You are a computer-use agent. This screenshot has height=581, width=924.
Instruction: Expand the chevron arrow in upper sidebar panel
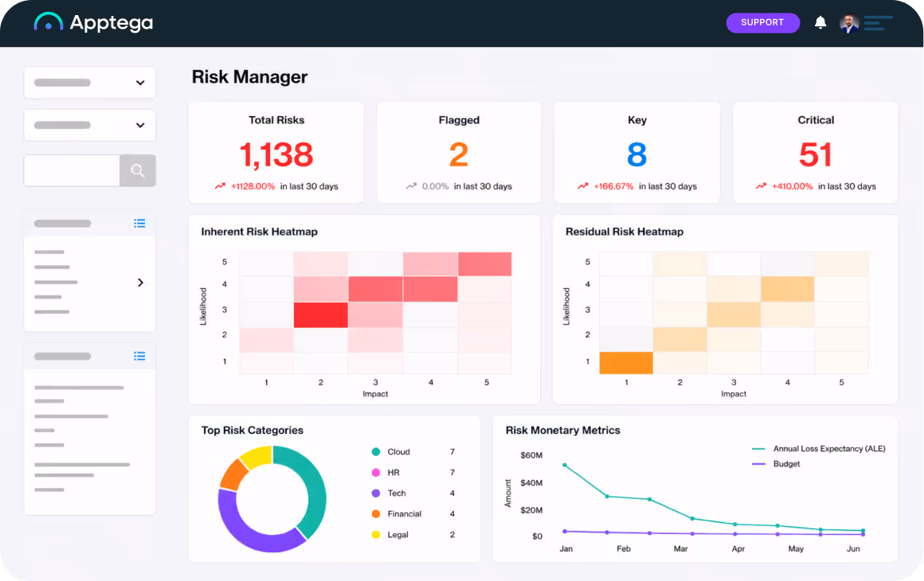[x=140, y=283]
